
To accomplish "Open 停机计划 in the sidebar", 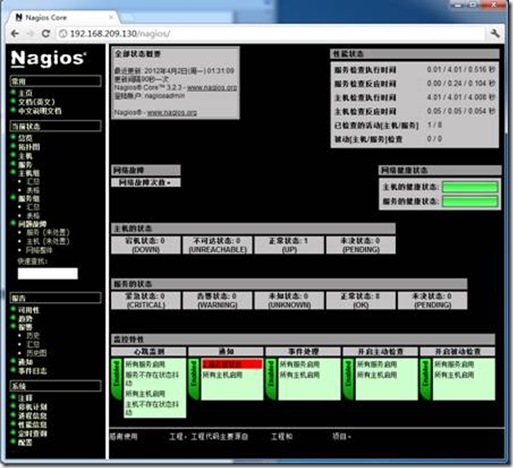I will point(33,407).
